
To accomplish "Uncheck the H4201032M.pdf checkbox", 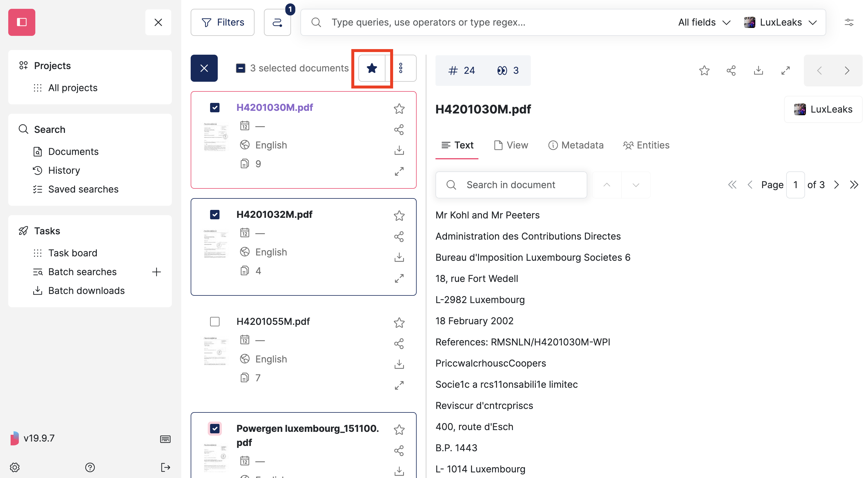I will pos(214,214).
